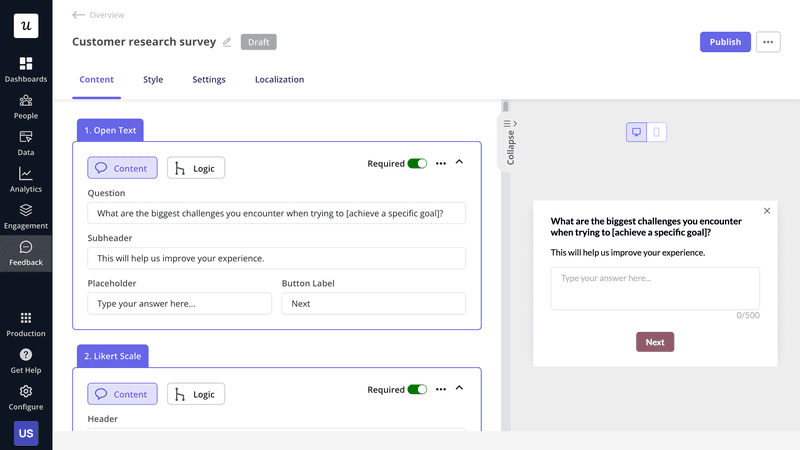Edit the Question text field
800x450 pixels.
pos(277,213)
